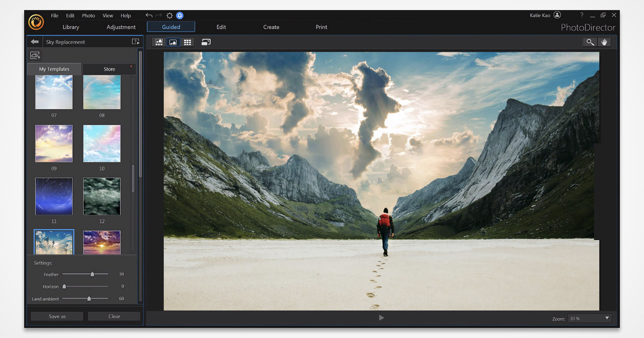This screenshot has width=644, height=338.
Task: Click the back arrow beside Sky Replacement
Action: 35,42
